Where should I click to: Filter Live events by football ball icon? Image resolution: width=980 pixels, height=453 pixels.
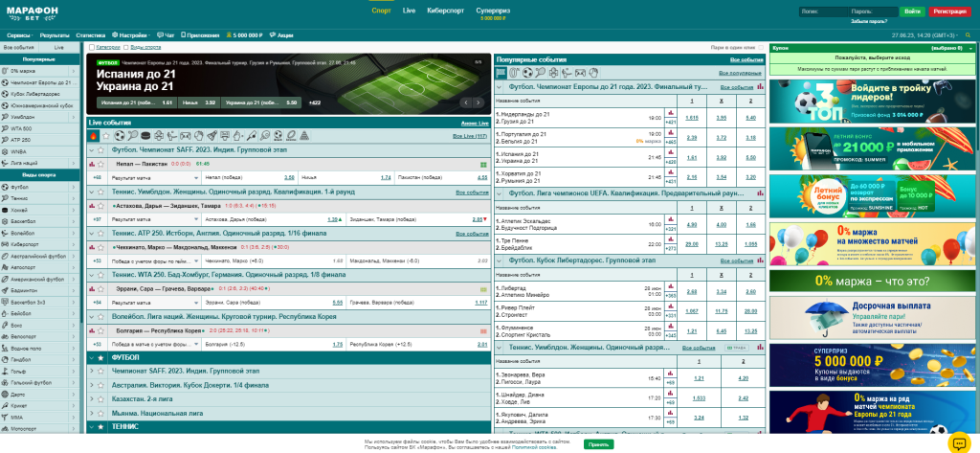coord(120,136)
